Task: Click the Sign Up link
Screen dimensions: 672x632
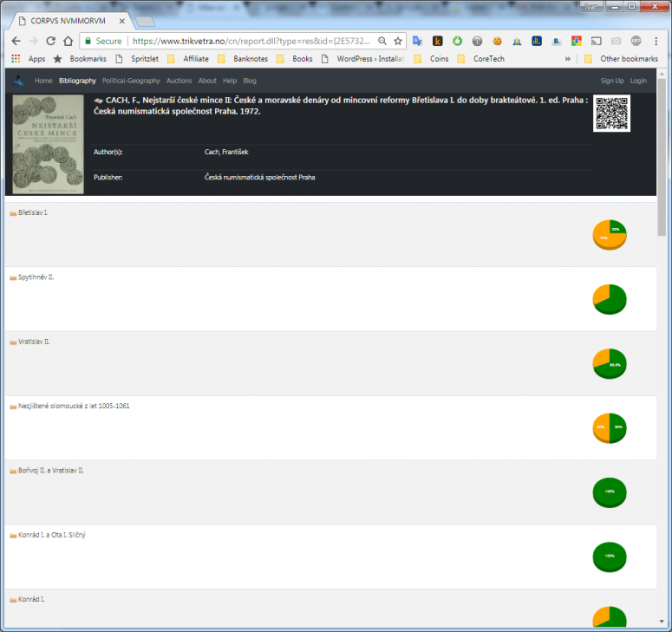Action: pos(612,81)
